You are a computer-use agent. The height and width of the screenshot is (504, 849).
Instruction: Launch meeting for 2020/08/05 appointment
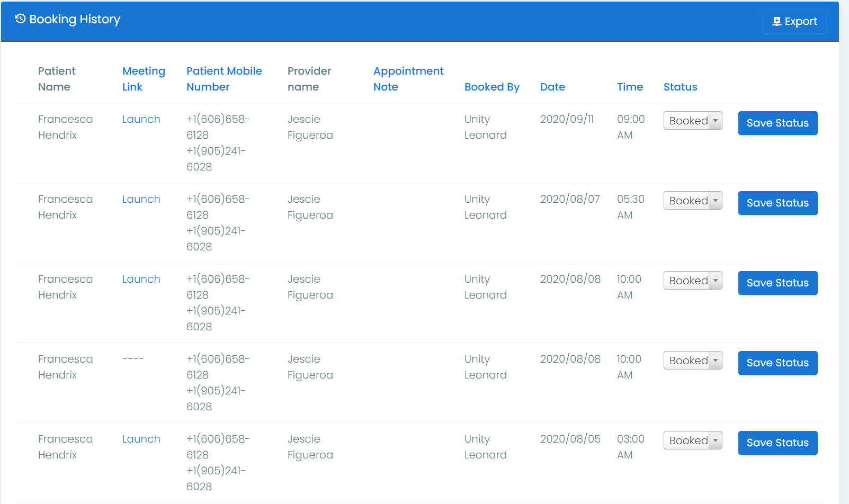pos(141,439)
